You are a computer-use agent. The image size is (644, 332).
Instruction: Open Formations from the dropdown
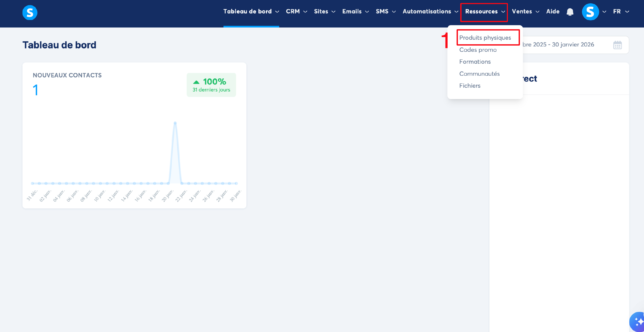(475, 62)
